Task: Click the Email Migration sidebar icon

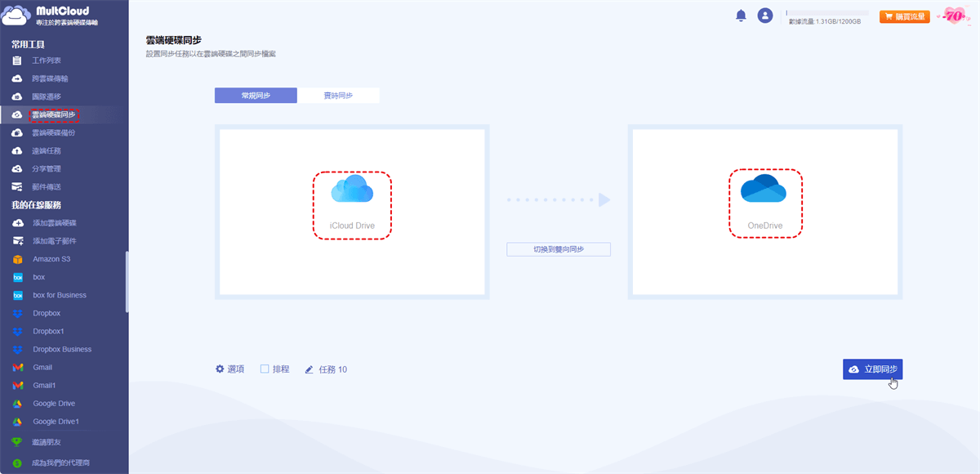Action: (17, 186)
